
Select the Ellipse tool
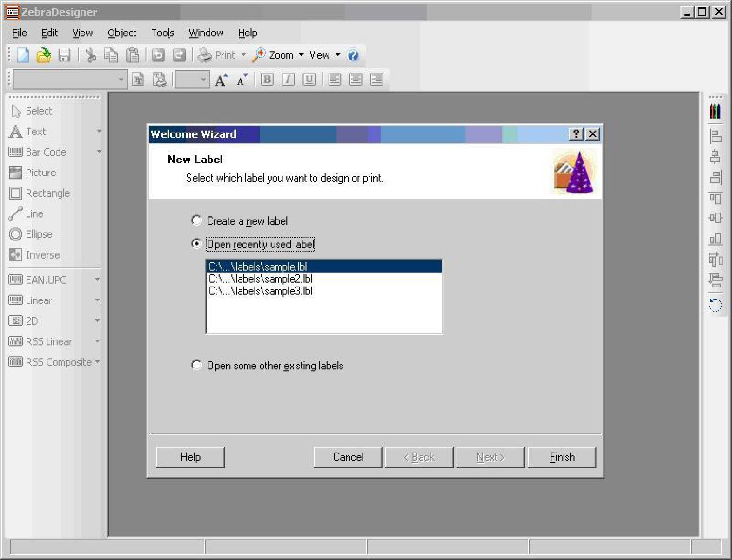pyautogui.click(x=31, y=234)
